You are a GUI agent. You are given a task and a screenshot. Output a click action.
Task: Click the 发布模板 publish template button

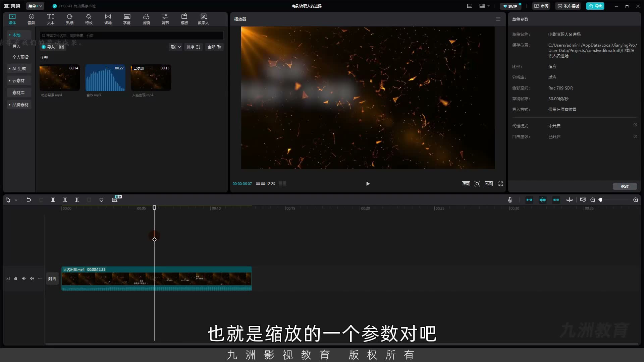click(x=568, y=6)
